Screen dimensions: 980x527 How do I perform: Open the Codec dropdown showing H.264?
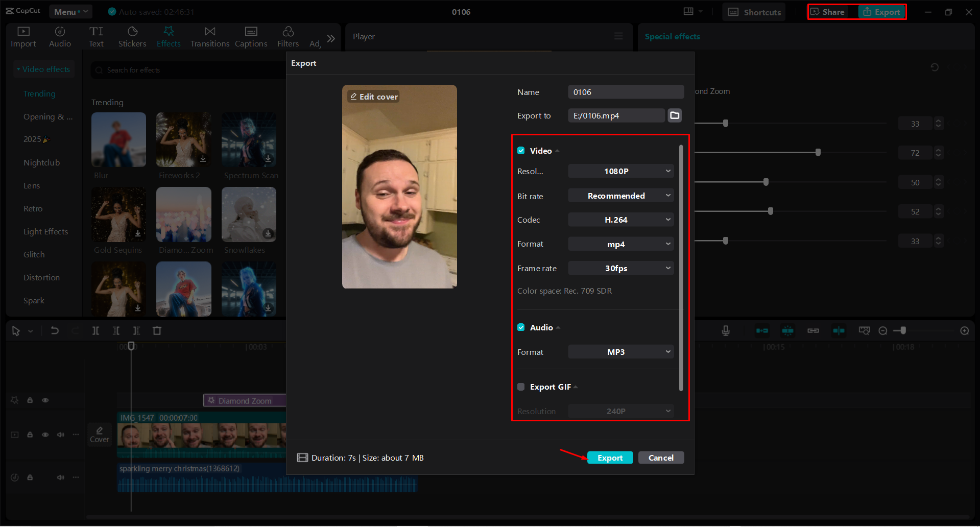click(620, 220)
